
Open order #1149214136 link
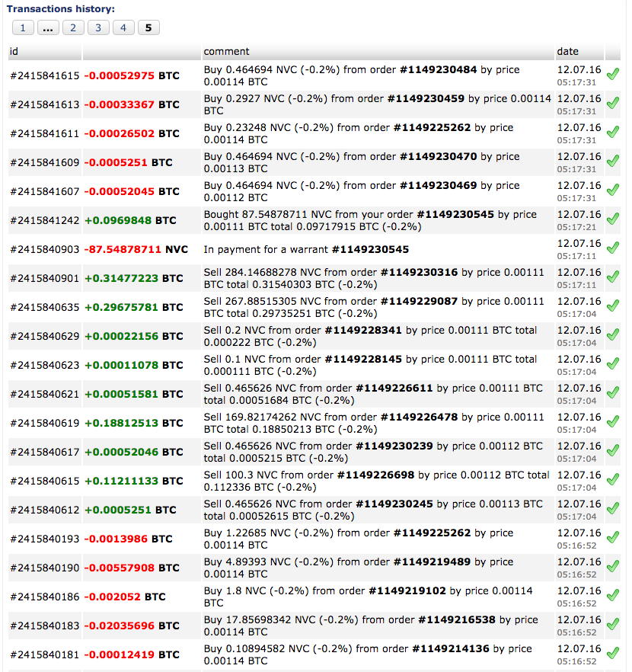pos(451,648)
